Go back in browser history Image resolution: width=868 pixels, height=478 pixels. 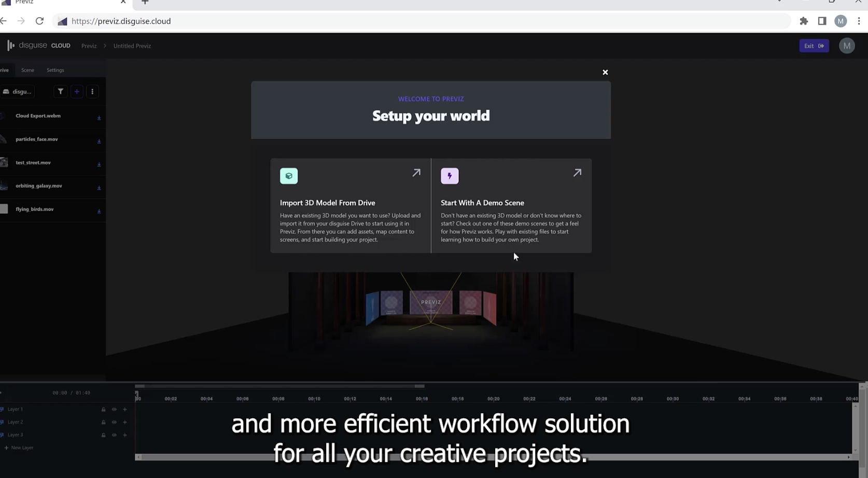tap(4, 21)
